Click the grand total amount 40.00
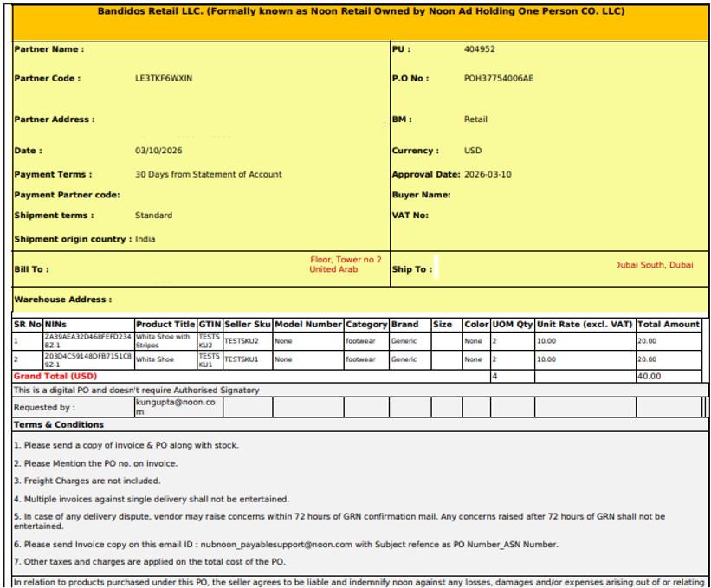This screenshot has height=588, width=711. point(649,377)
